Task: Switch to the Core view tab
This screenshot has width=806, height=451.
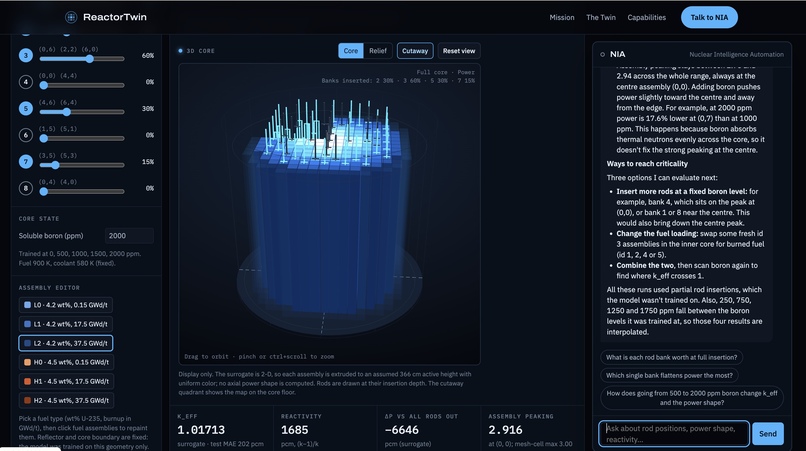Action: [x=351, y=51]
